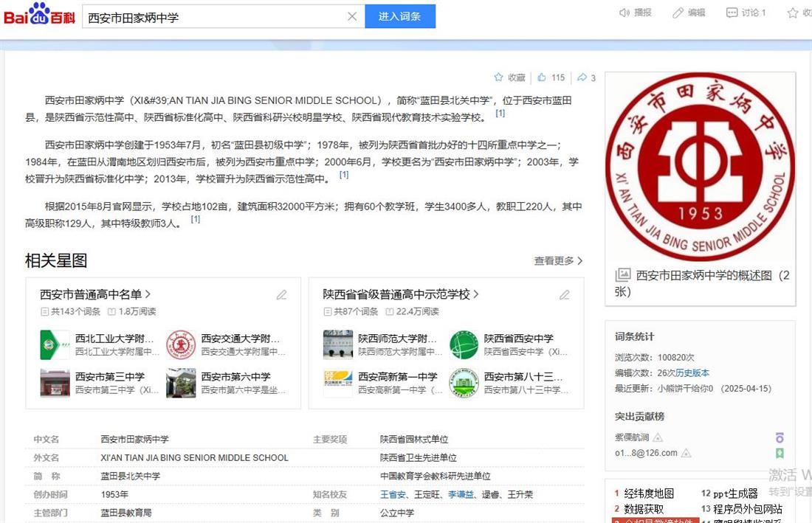Open the 西安交通大学附属中学 logo entry
812x523 pixels.
point(181,345)
